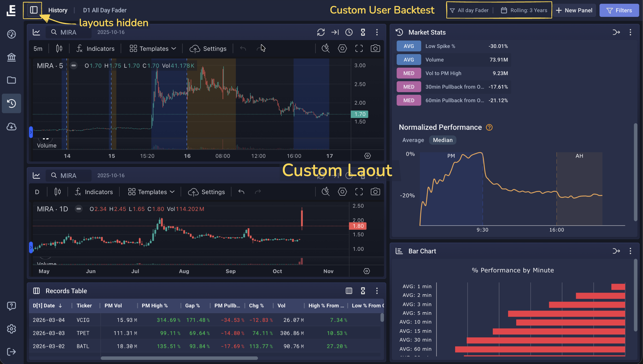Image resolution: width=643 pixels, height=364 pixels.
Task: Click the New Panel button
Action: (x=574, y=10)
